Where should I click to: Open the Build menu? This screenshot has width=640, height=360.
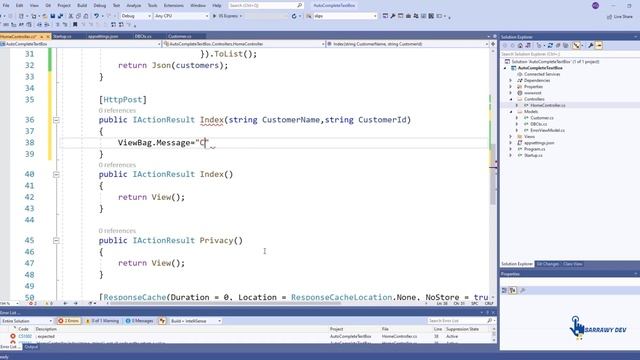click(x=82, y=6)
